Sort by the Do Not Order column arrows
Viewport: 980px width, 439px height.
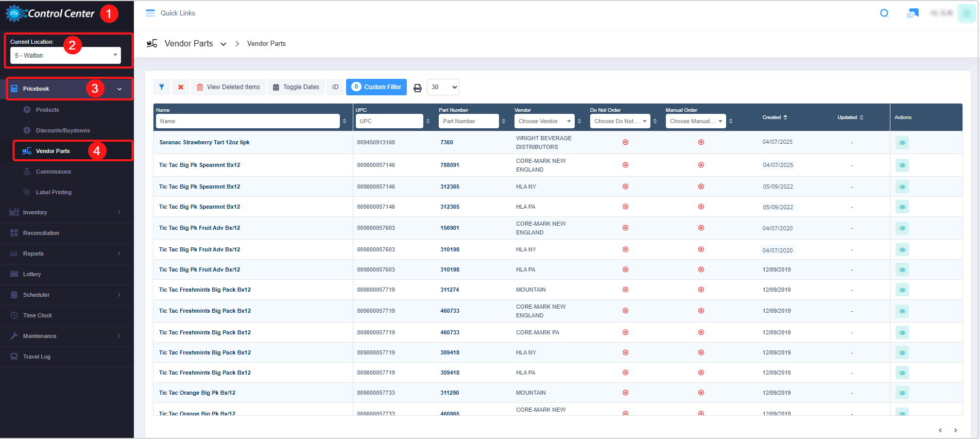click(655, 121)
